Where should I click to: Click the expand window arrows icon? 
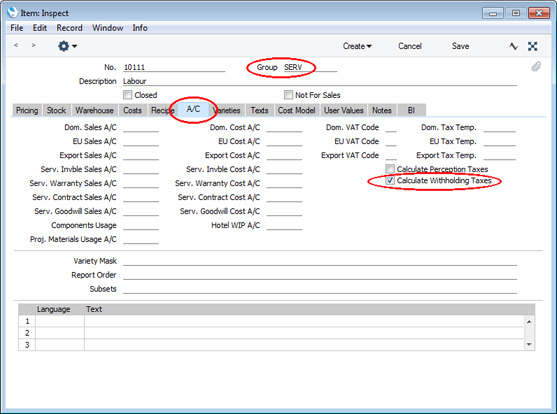532,46
